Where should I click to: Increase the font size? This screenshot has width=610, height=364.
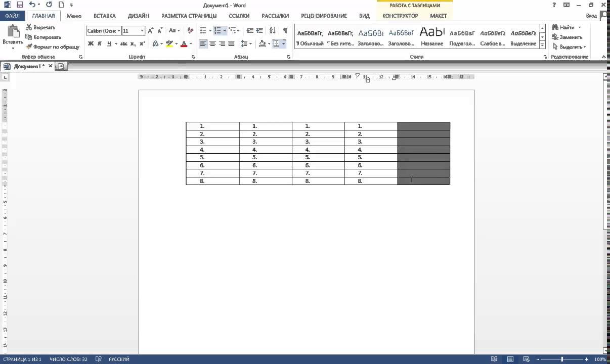[x=151, y=31]
